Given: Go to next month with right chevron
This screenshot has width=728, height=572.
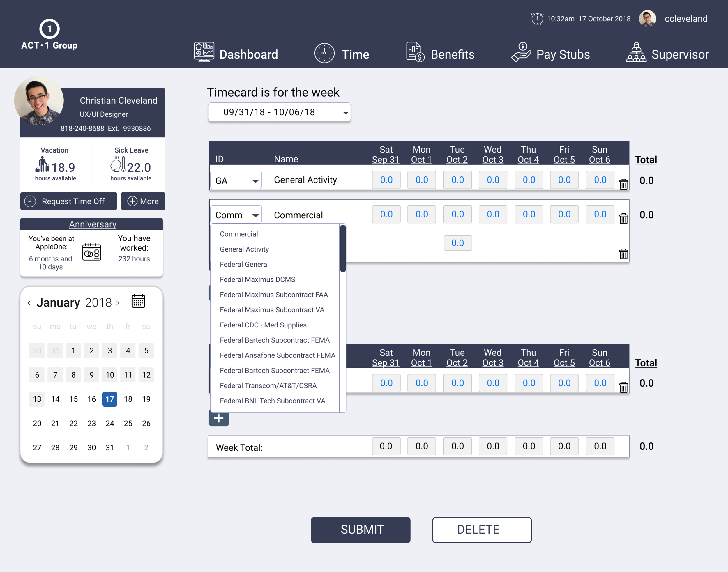Looking at the screenshot, I should click(118, 303).
